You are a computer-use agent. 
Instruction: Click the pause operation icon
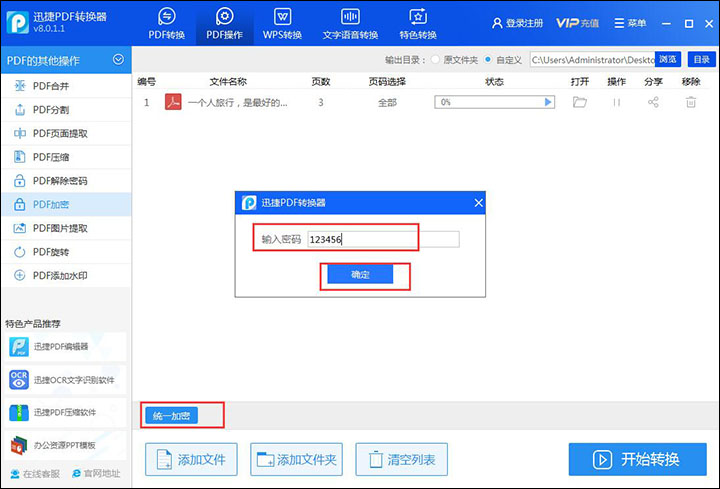point(617,102)
